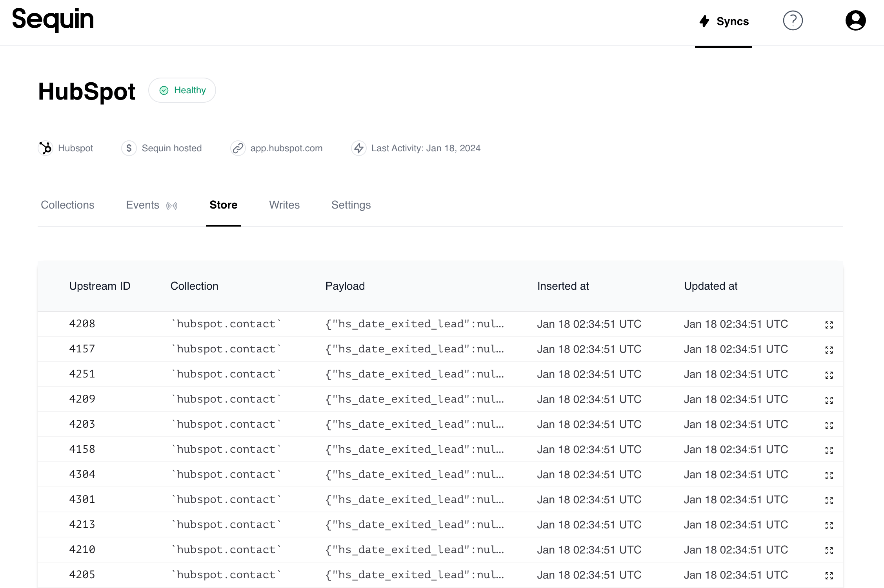Click the green Healthy check icon
The width and height of the screenshot is (884, 588).
pyautogui.click(x=164, y=91)
